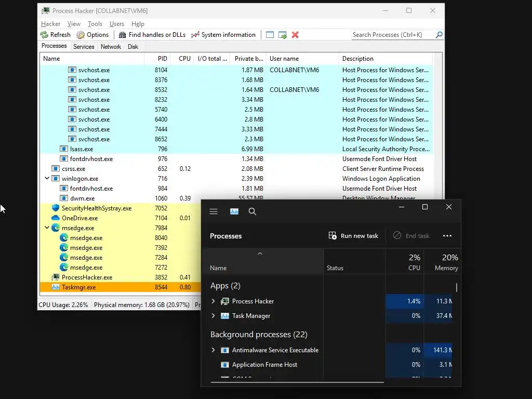
Task: Click the find window and thread icon
Action: [282, 35]
